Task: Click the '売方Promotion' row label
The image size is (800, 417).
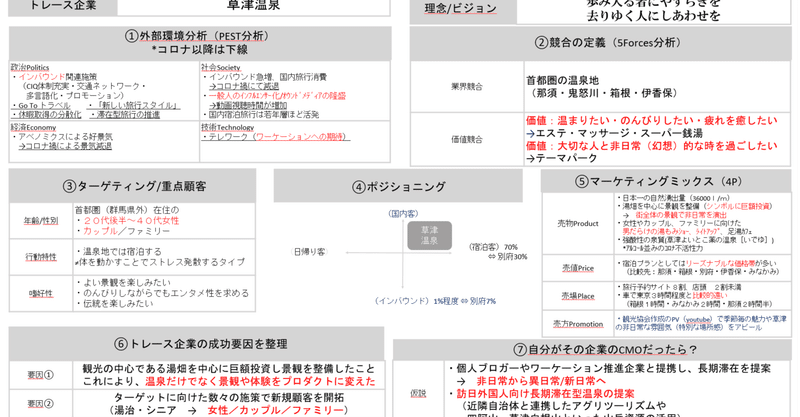Action: click(578, 324)
